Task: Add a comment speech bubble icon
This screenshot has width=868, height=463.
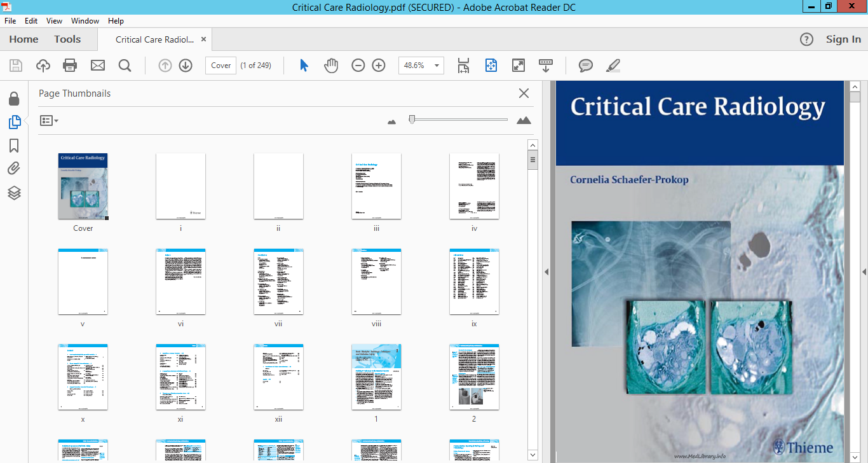Action: (x=586, y=66)
